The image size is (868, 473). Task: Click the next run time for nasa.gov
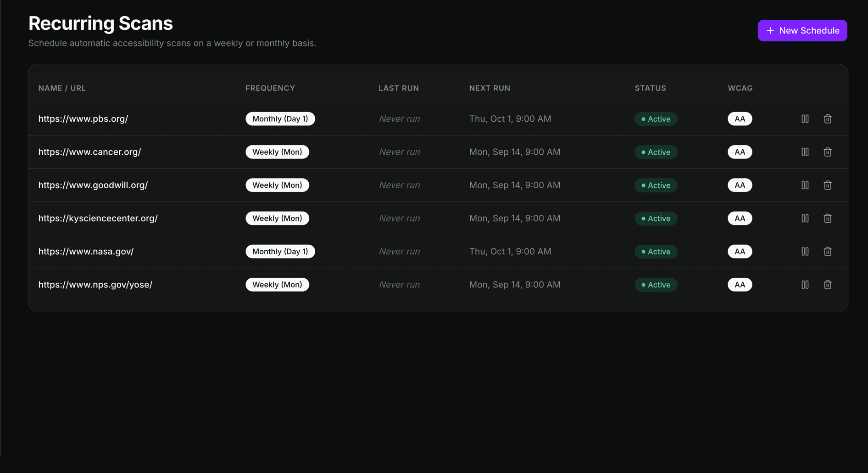pyautogui.click(x=510, y=251)
